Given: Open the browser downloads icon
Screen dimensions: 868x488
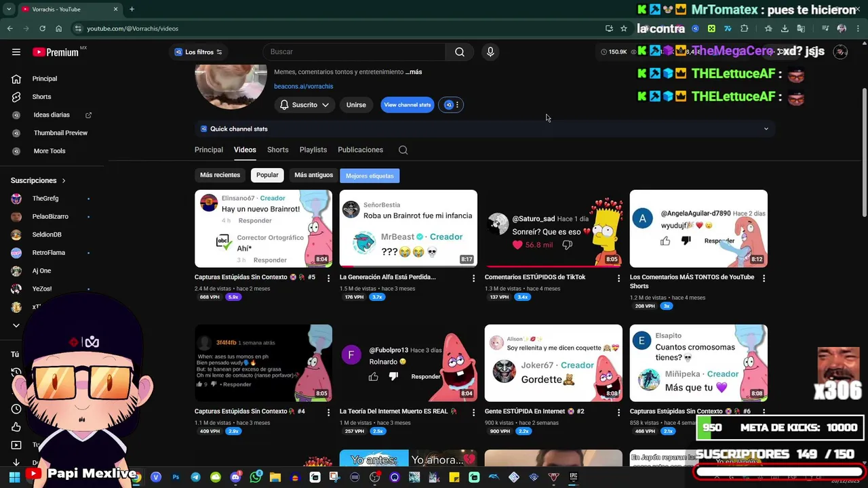Looking at the screenshot, I should [x=785, y=28].
